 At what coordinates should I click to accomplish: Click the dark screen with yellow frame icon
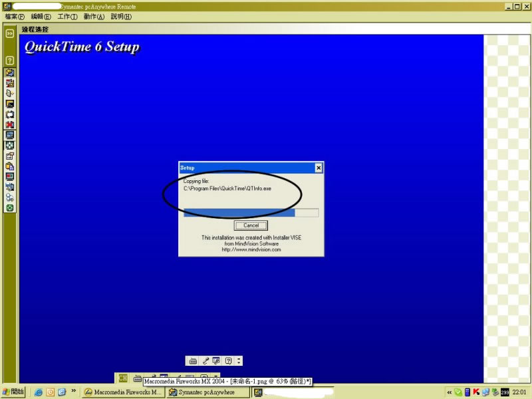(10, 104)
